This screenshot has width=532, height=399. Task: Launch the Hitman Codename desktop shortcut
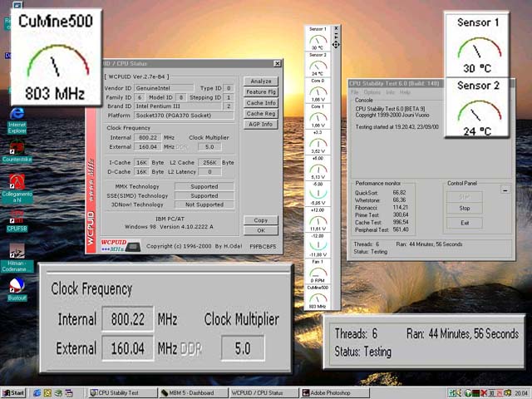pyautogui.click(x=17, y=258)
